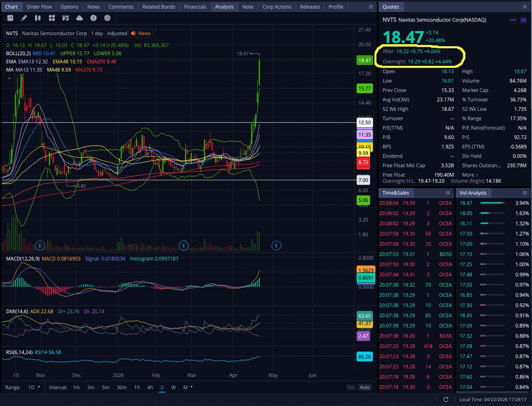Viewport: 532px width, 406px height.
Task: Open the Corp Actions tab
Action: coord(277,7)
